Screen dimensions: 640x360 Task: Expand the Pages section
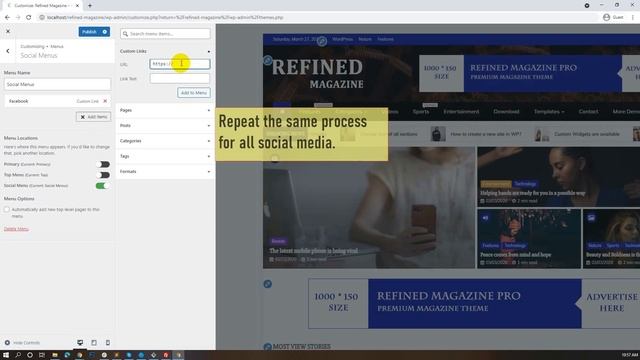[165, 111]
